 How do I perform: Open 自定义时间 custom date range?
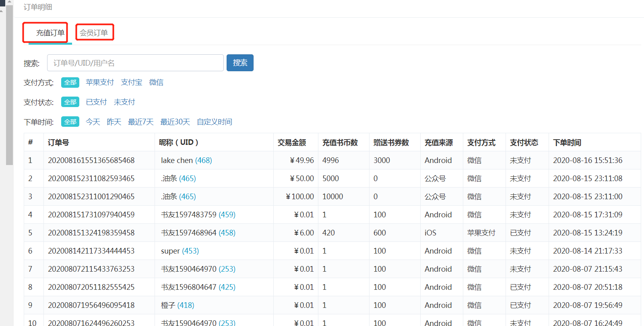(215, 122)
